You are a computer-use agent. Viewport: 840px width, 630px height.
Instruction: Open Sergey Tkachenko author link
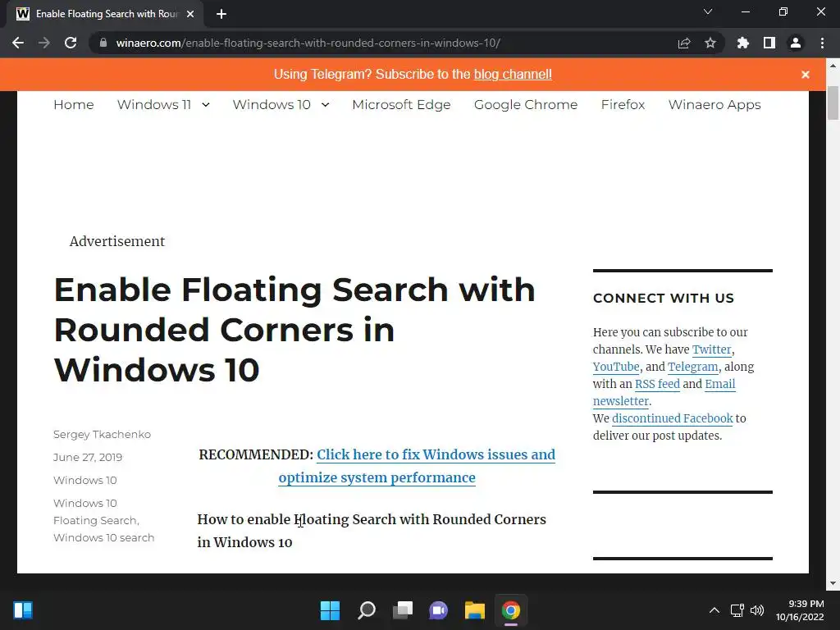point(102,435)
